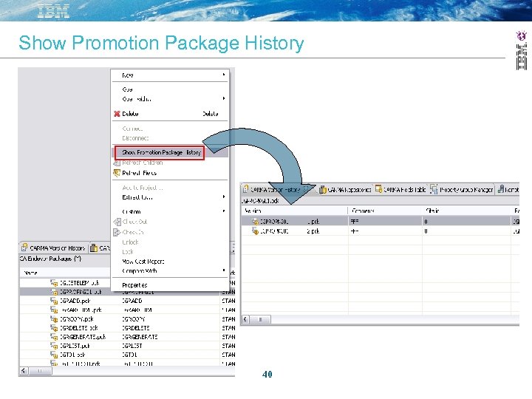Viewport: 532px width, 399px height.
Task: Select the IGRDELETE.pck row
Action: tap(127, 328)
